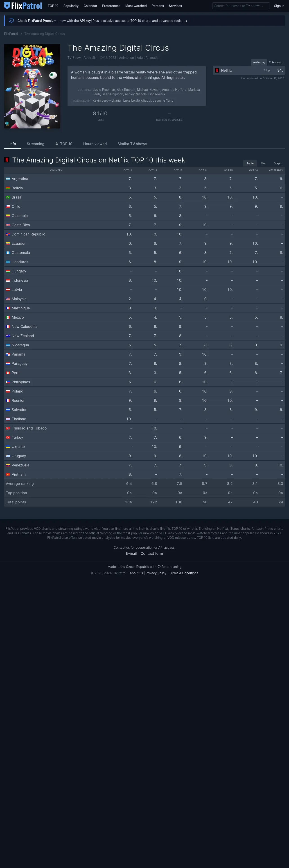Switch ranking to Yesterday

click(259, 62)
